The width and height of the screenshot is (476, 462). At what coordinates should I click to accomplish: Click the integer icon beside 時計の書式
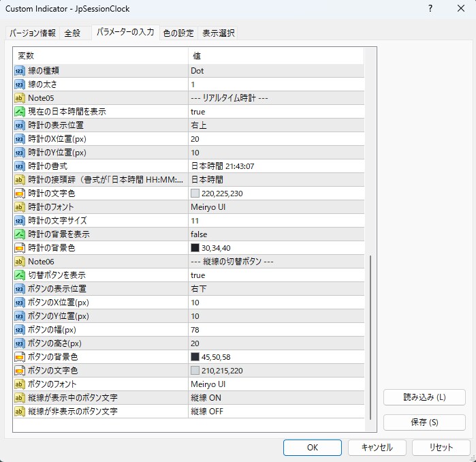pos(20,166)
